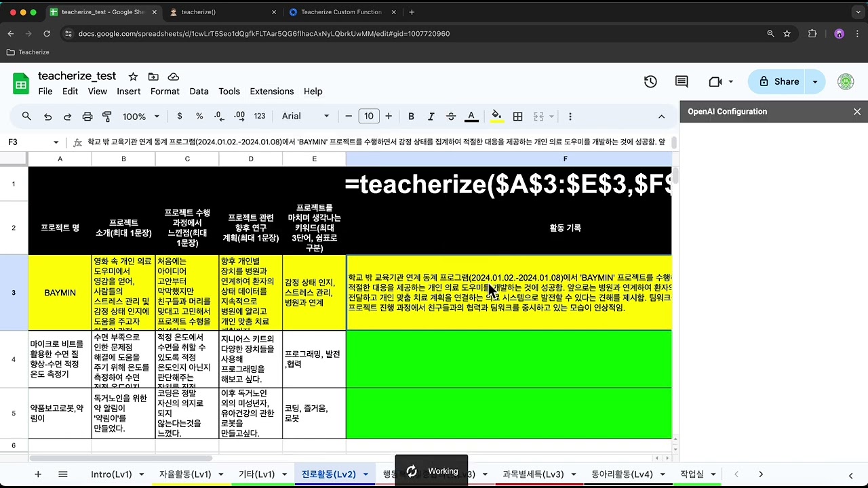Open the Borders tool
Screen dimensions: 868x488
point(517,117)
